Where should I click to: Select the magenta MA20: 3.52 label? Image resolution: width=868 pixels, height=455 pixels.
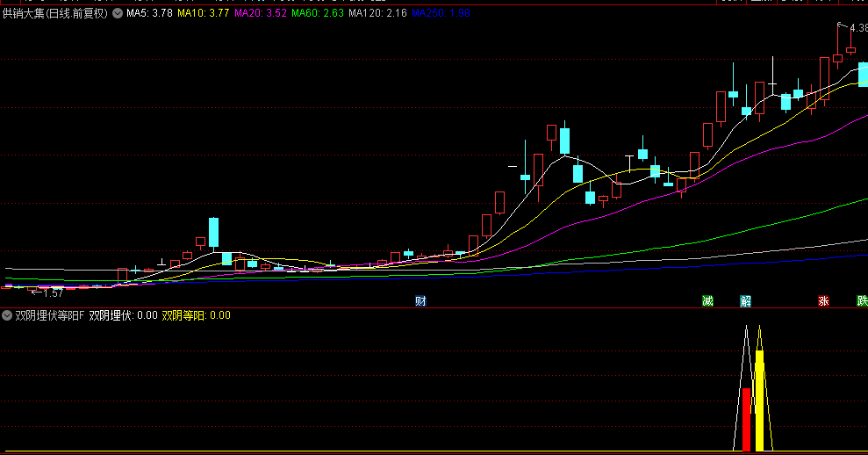point(261,13)
